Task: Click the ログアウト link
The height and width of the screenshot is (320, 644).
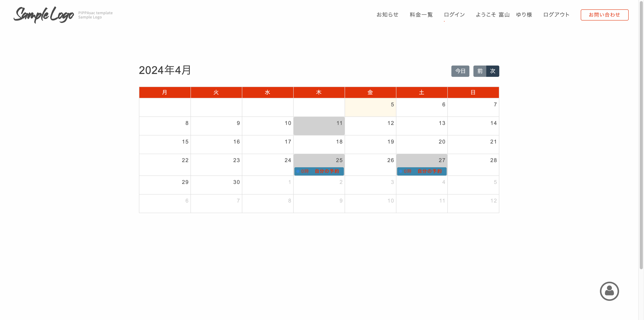Action: click(x=556, y=15)
